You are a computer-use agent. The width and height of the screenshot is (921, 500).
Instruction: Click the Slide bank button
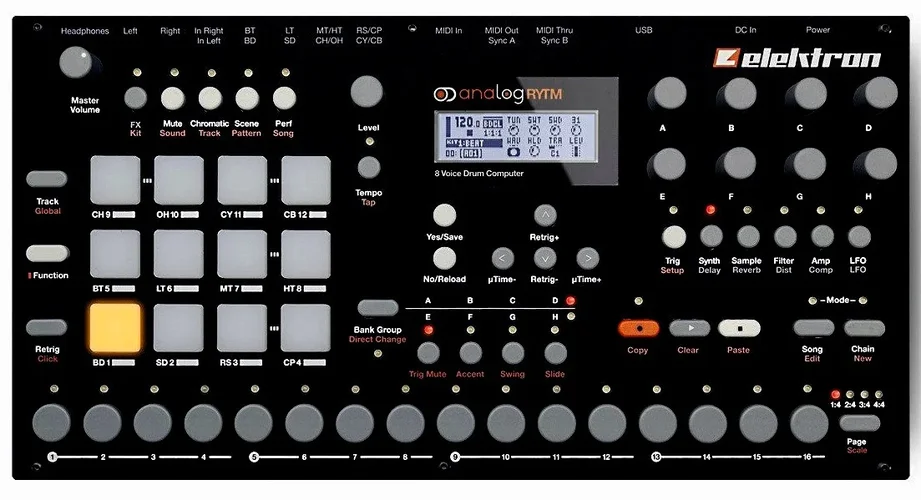[x=555, y=353]
